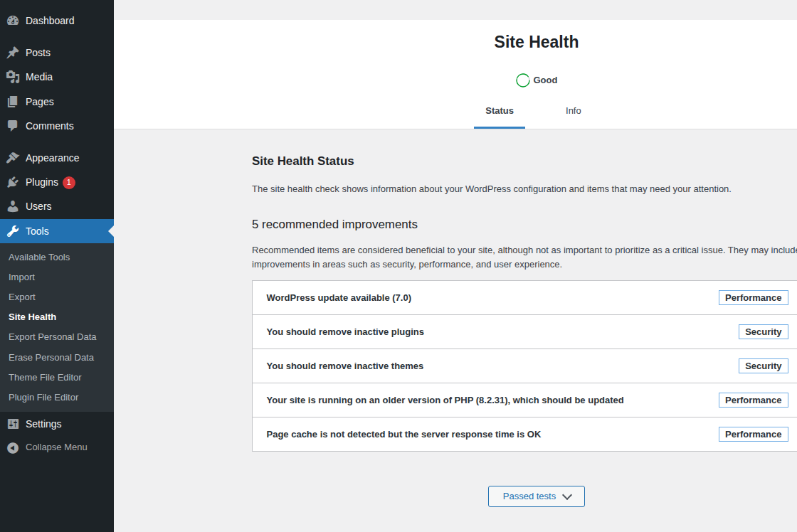797x532 pixels.
Task: Click the Users person icon
Action: click(x=13, y=206)
